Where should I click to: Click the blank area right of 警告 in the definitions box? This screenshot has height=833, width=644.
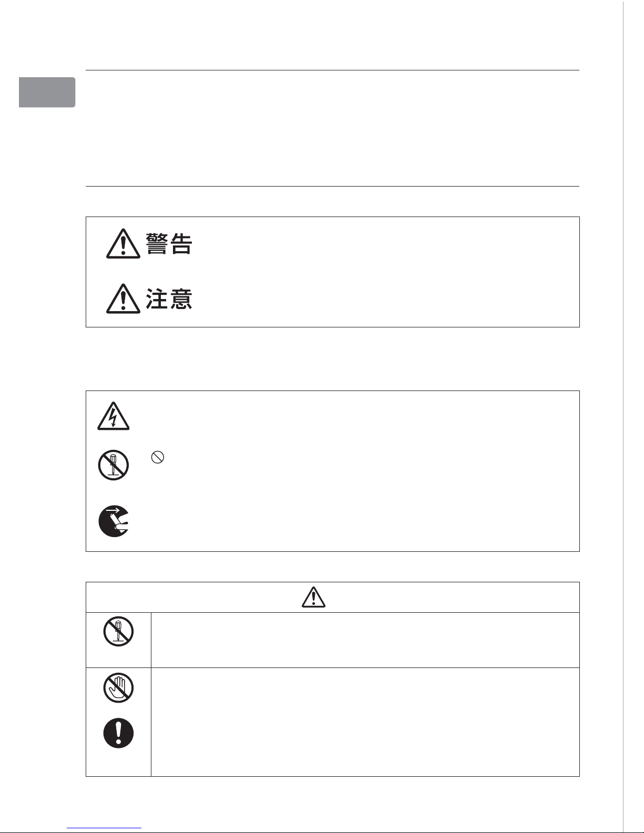tap(384, 244)
